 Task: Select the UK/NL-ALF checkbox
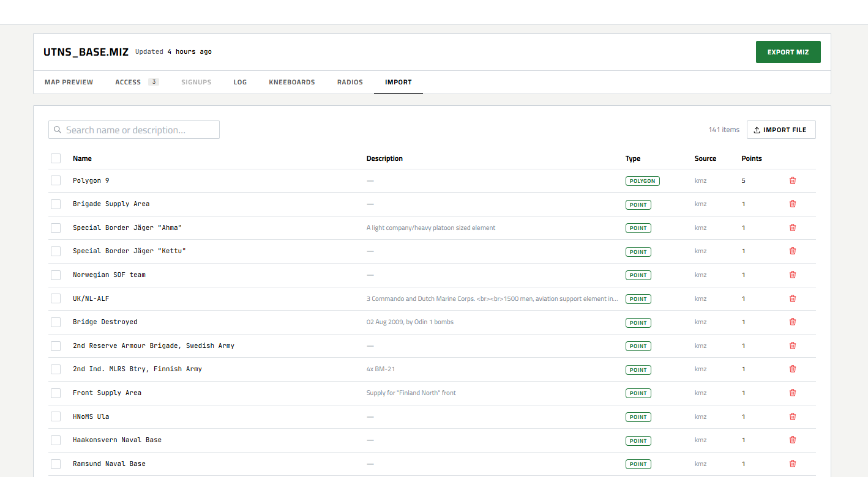tap(56, 298)
